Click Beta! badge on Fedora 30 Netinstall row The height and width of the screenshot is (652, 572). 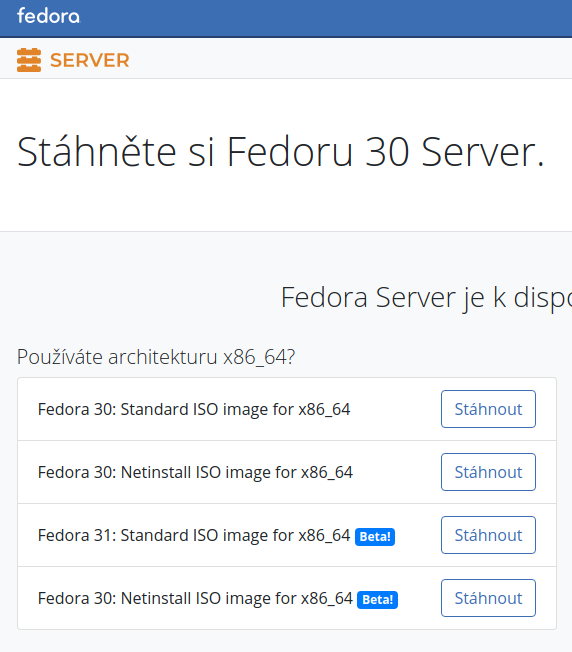377,600
